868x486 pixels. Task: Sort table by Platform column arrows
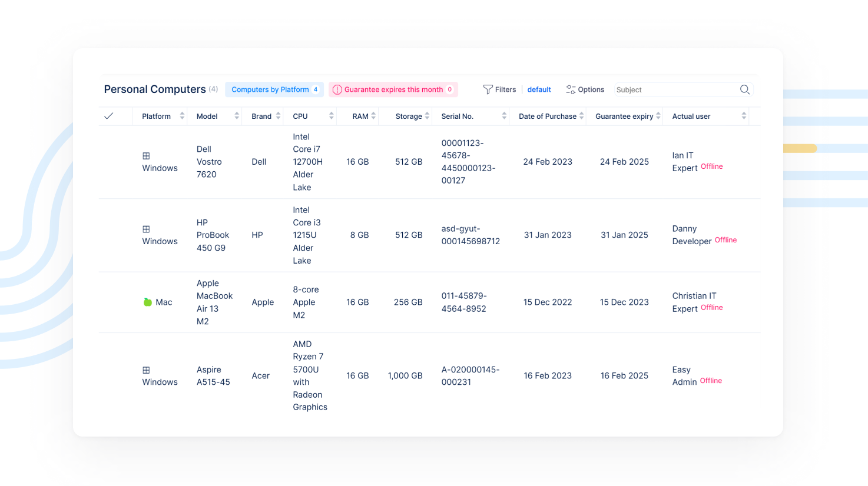pyautogui.click(x=182, y=116)
